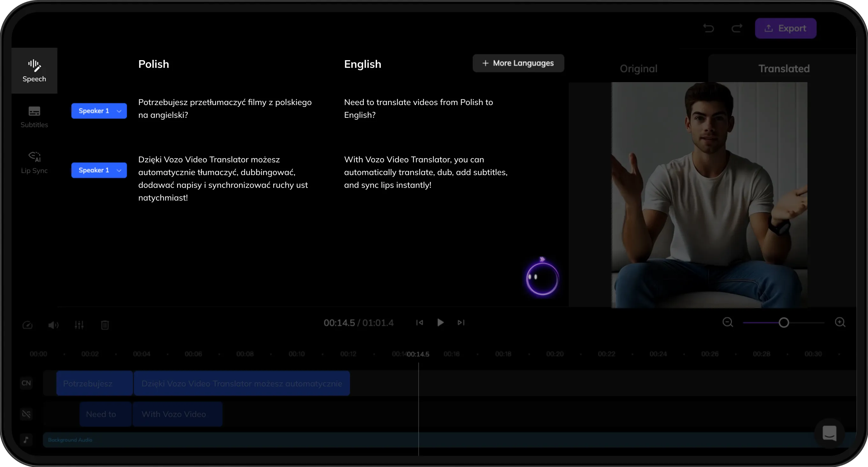This screenshot has height=467, width=868.
Task: Open the glowing AI assistant orb
Action: pos(542,278)
